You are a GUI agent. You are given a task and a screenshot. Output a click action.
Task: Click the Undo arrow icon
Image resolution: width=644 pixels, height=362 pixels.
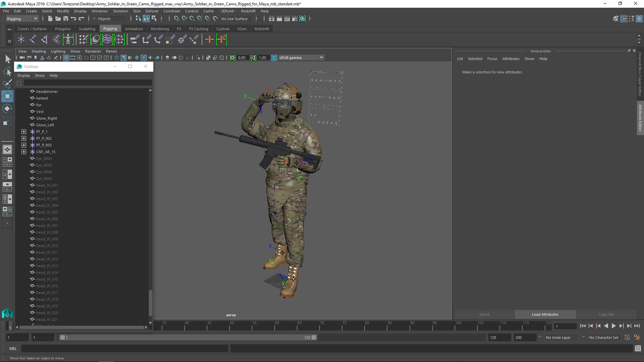[73, 19]
